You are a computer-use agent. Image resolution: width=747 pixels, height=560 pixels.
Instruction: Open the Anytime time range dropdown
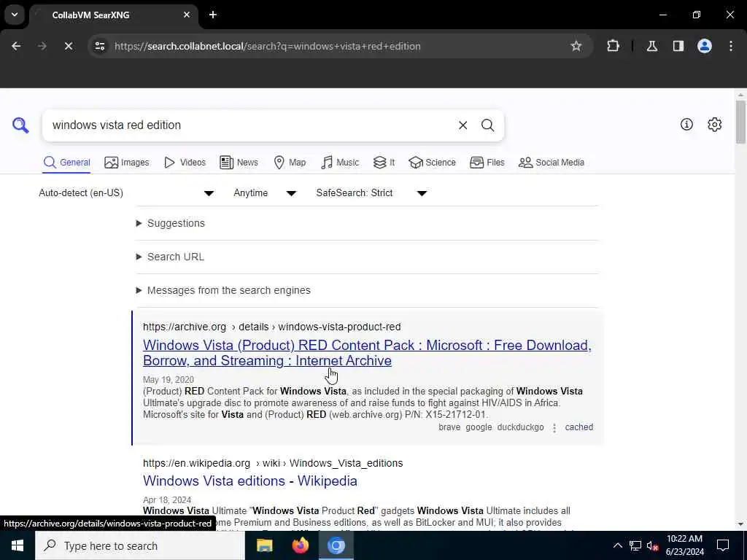[x=265, y=192]
